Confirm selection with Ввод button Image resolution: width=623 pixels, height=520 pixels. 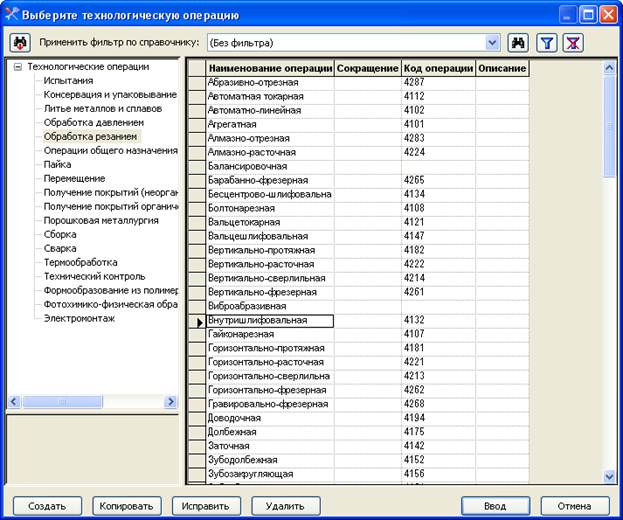pyautogui.click(x=495, y=506)
